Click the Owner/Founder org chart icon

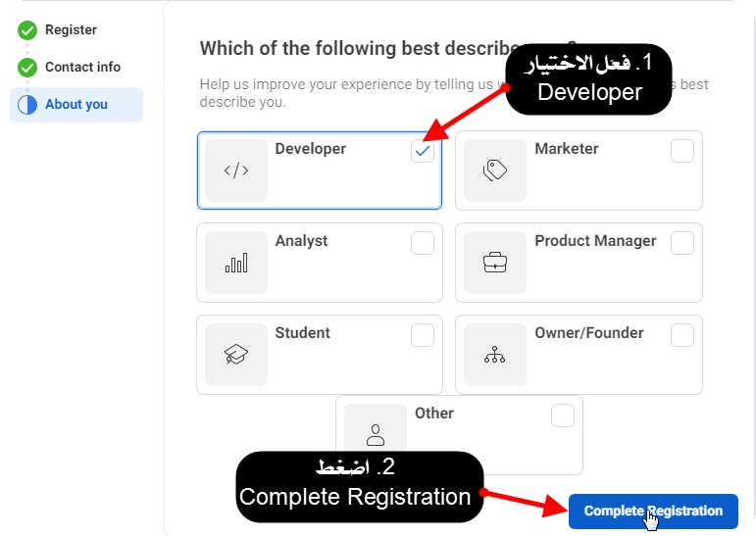[x=495, y=355]
